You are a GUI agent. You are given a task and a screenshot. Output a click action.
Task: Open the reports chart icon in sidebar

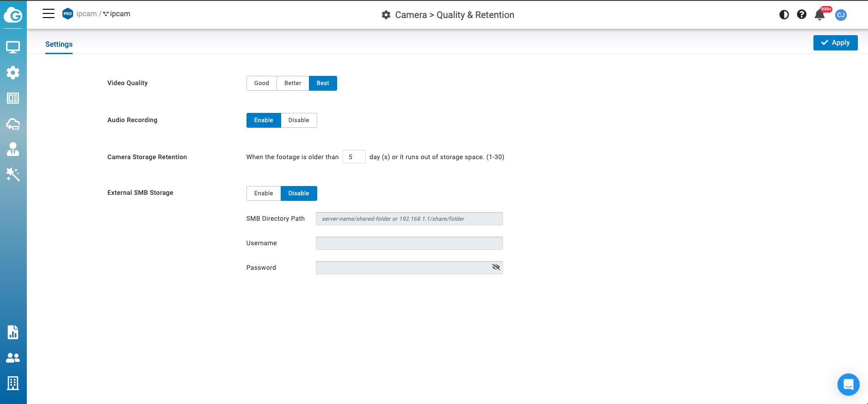coord(13,332)
